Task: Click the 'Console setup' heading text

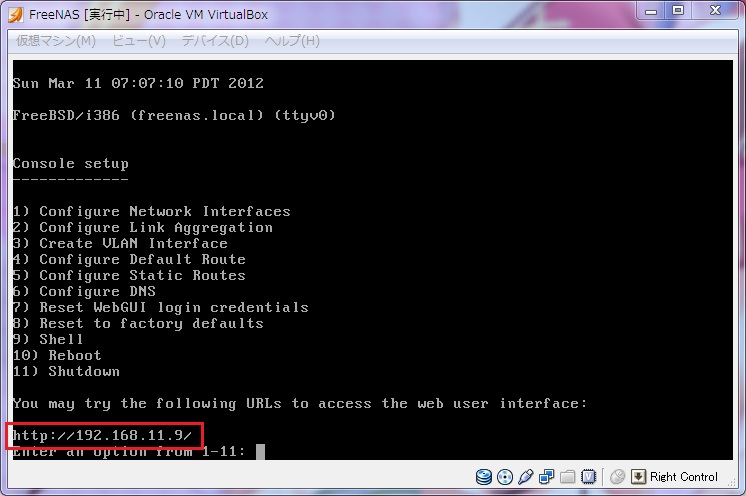Action: pos(70,164)
